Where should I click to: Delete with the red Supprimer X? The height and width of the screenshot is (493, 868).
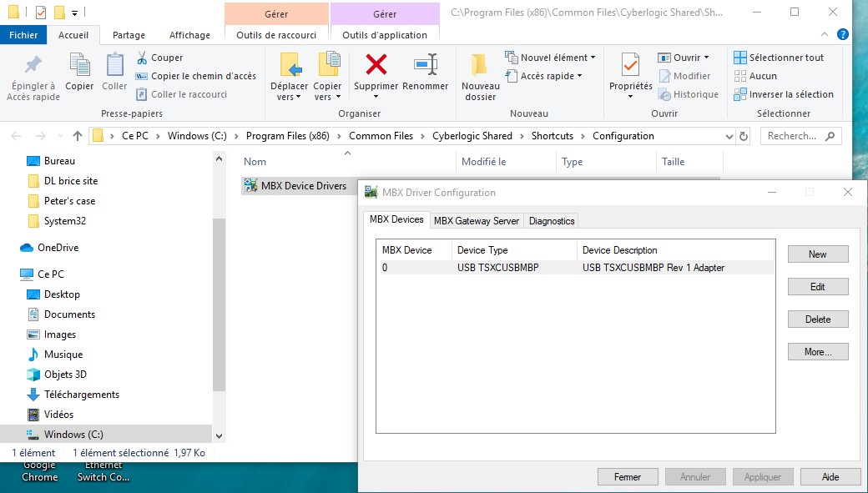[x=376, y=65]
